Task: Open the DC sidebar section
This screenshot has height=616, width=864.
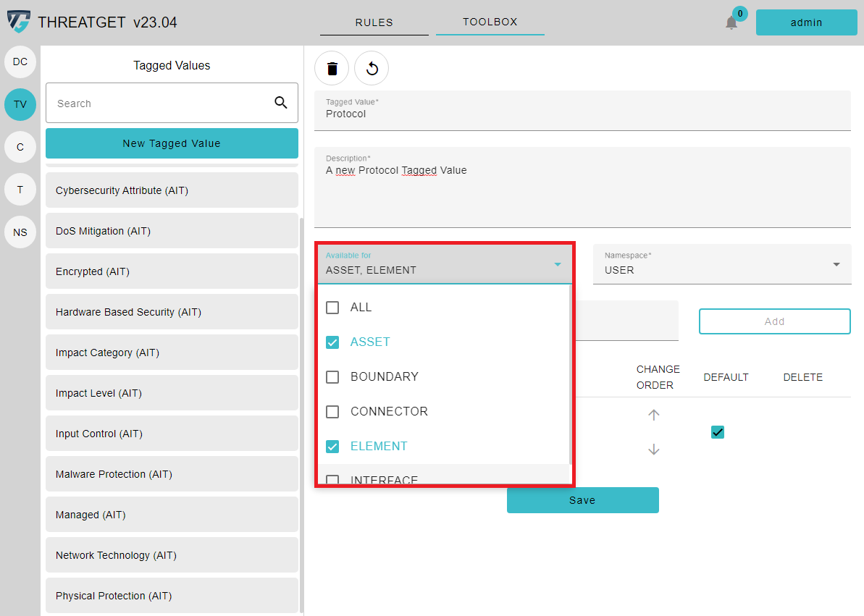Action: 20,62
